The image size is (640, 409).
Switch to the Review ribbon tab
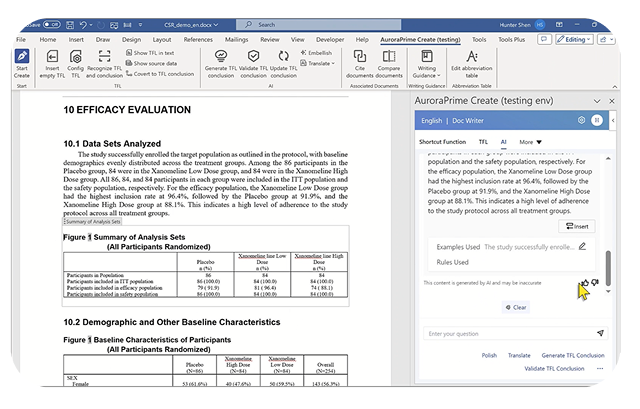pos(270,40)
